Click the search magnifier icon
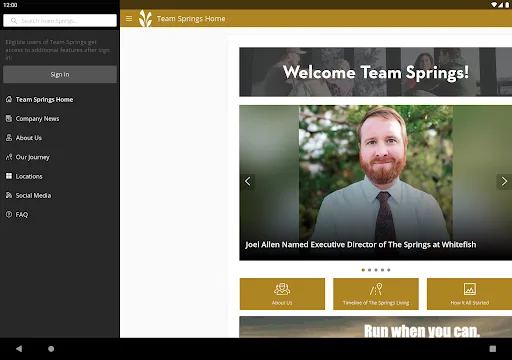The width and height of the screenshot is (512, 360). point(14,21)
